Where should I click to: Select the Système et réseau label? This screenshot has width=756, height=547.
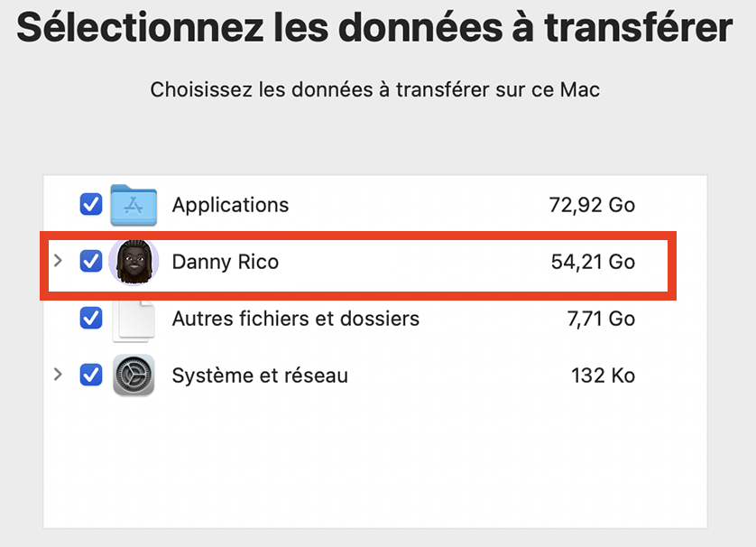click(x=260, y=375)
